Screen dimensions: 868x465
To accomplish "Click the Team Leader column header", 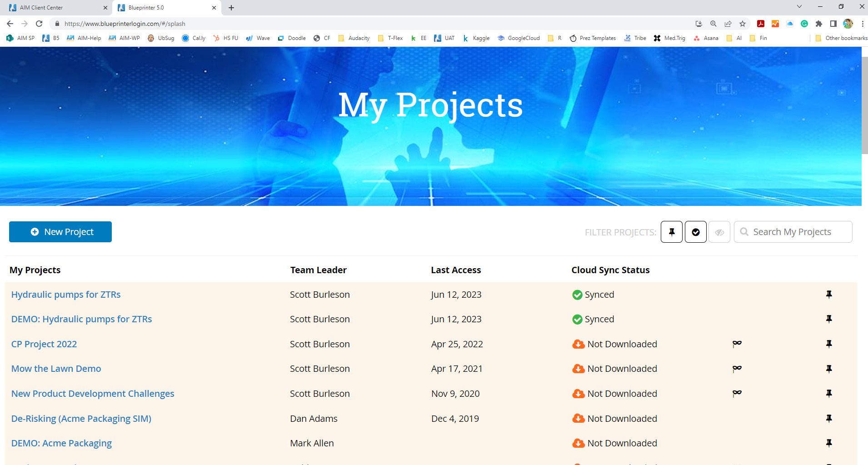I will (319, 270).
